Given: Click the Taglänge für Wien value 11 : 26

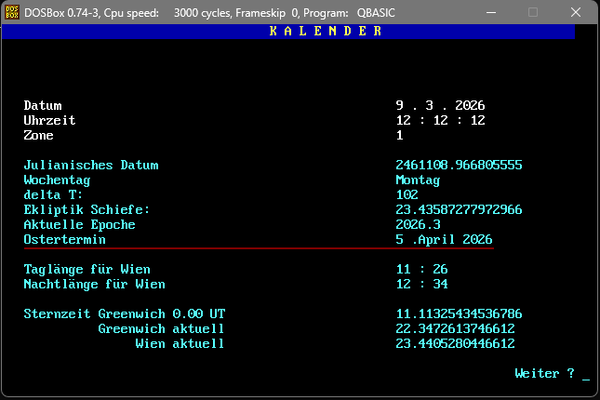Looking at the screenshot, I should tap(422, 270).
